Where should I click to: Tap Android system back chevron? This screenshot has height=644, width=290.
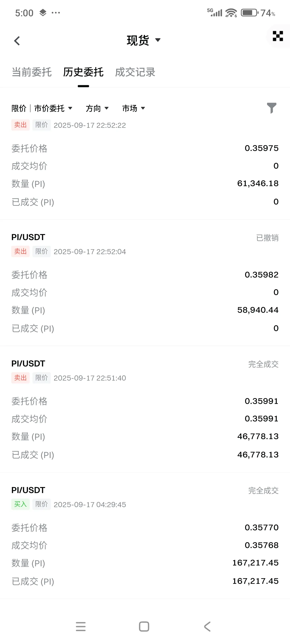207,626
